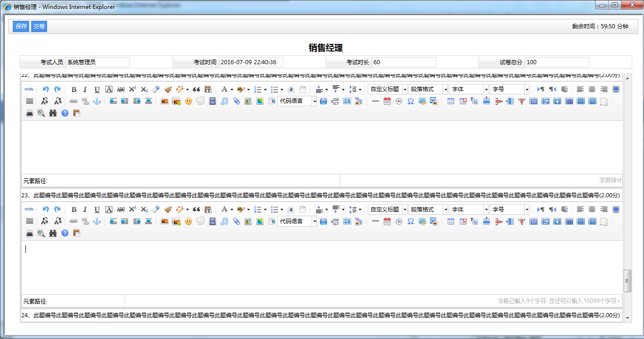The width and height of the screenshot is (644, 339).
Task: Open 字体 font dropdown in question 22 editor
Action: 469,89
